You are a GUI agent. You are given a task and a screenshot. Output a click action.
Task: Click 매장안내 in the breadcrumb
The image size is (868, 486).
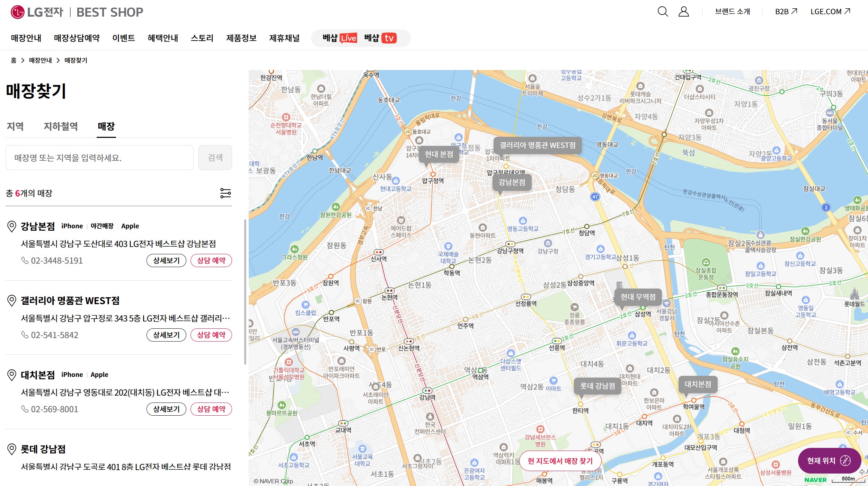(40, 60)
